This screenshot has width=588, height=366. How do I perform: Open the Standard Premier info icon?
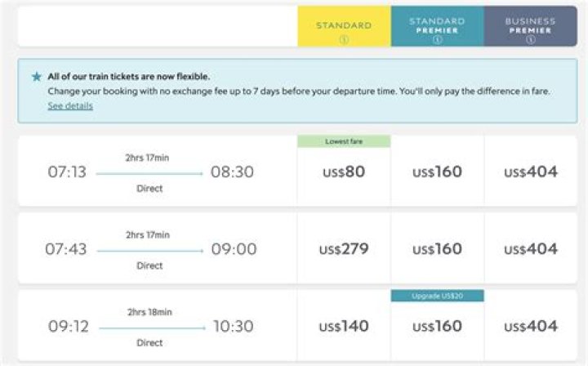coord(437,39)
